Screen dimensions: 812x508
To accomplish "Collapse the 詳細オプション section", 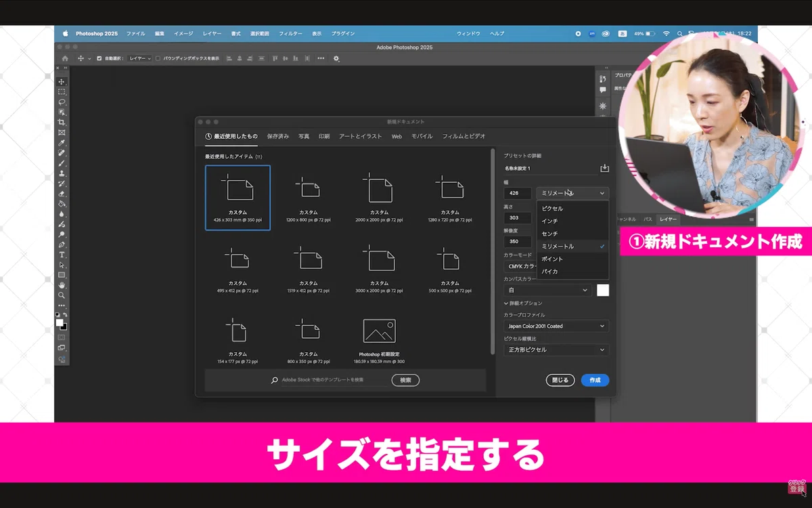I will (522, 303).
